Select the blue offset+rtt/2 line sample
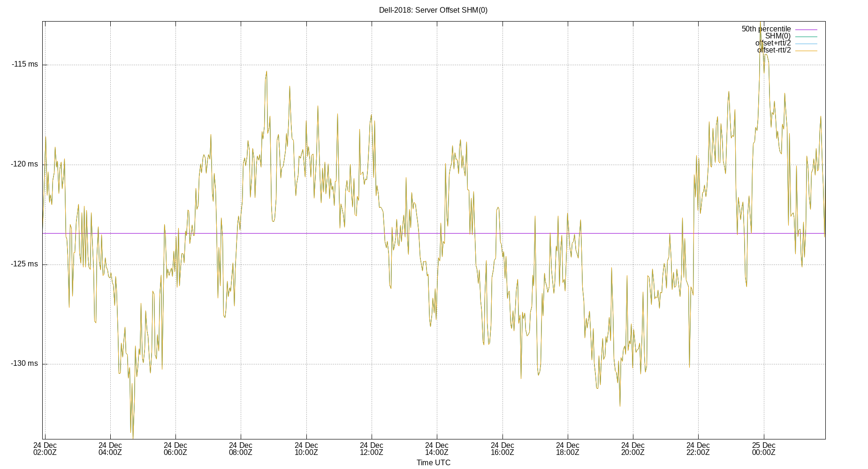The height and width of the screenshot is (469, 868). 806,43
